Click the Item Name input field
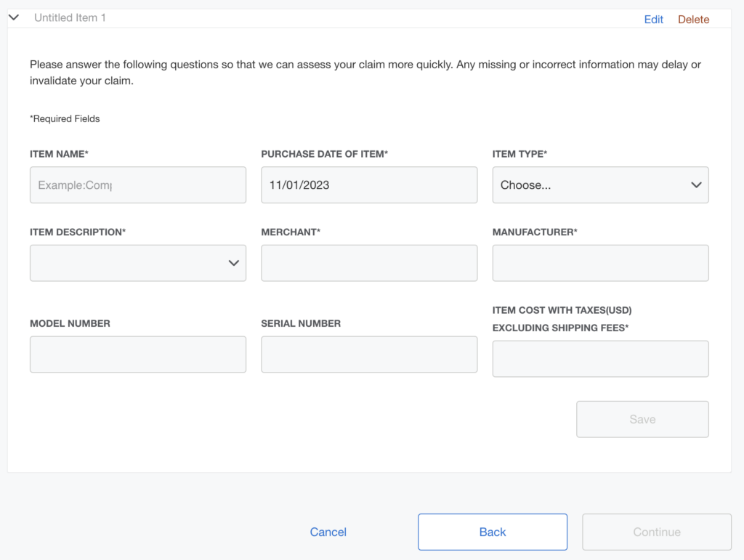The height and width of the screenshot is (560, 744). (137, 184)
